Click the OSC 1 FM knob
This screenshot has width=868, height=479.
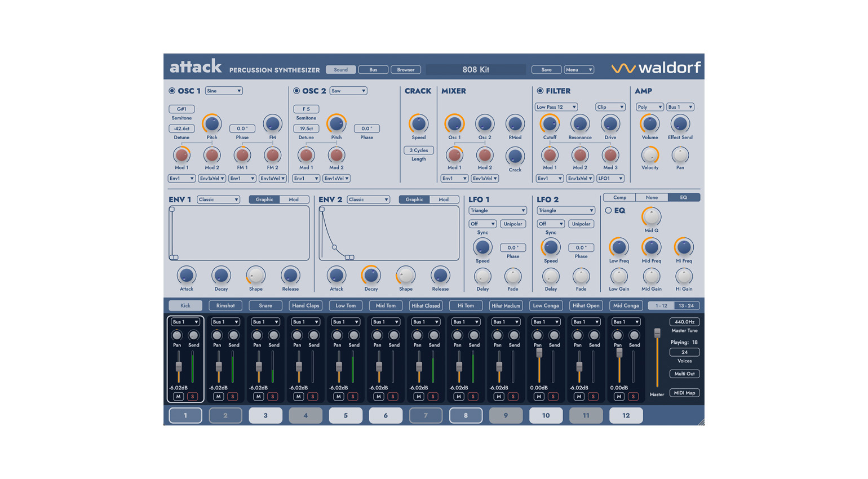[272, 124]
